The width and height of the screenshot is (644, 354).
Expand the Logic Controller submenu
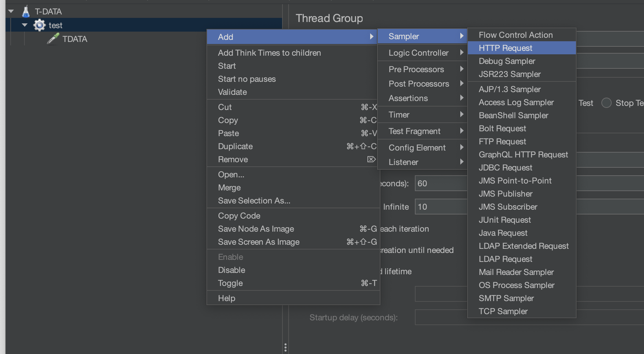422,53
